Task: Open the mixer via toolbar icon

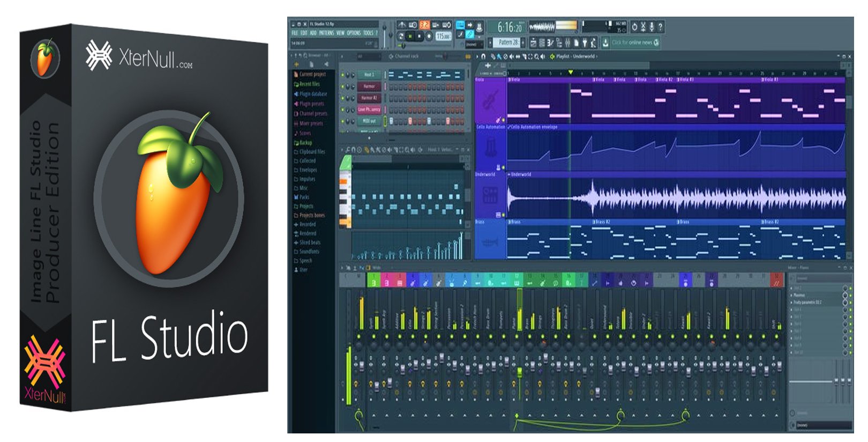Action: (567, 42)
